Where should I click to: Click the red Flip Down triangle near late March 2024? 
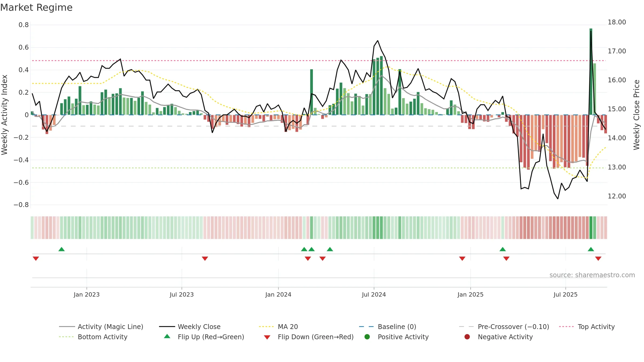click(323, 258)
